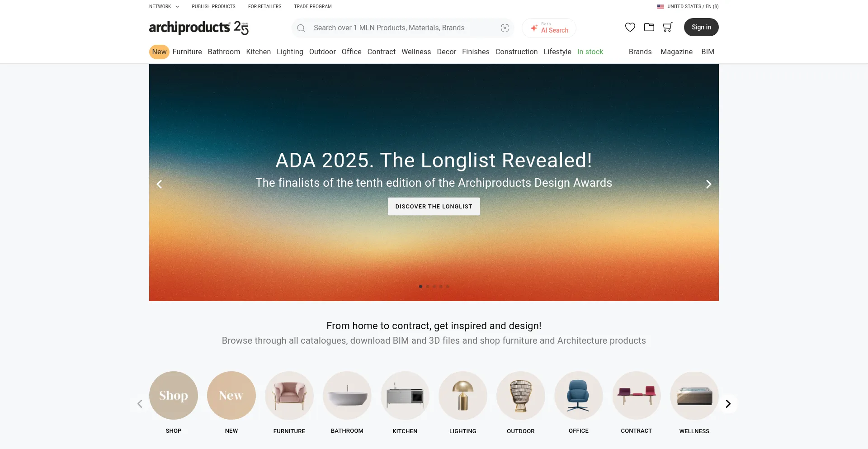Show next categories in carousel
868x449 pixels.
point(728,404)
